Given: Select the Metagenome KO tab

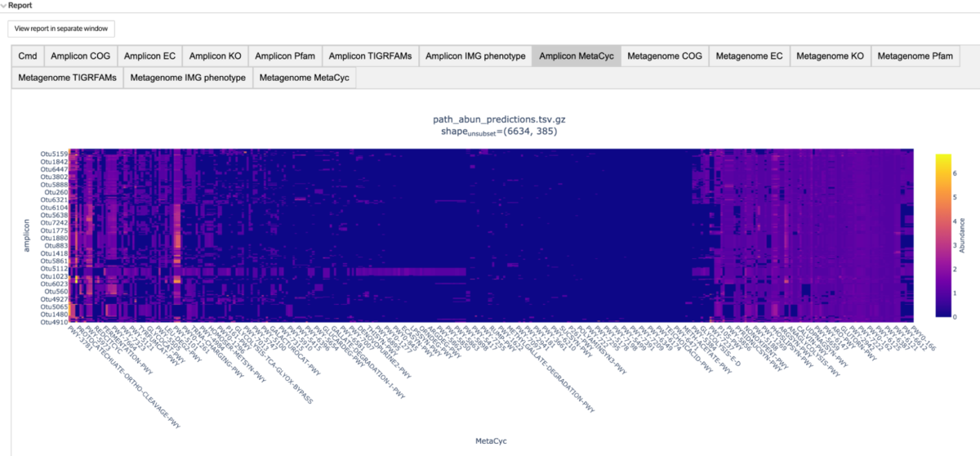Looking at the screenshot, I should point(830,56).
